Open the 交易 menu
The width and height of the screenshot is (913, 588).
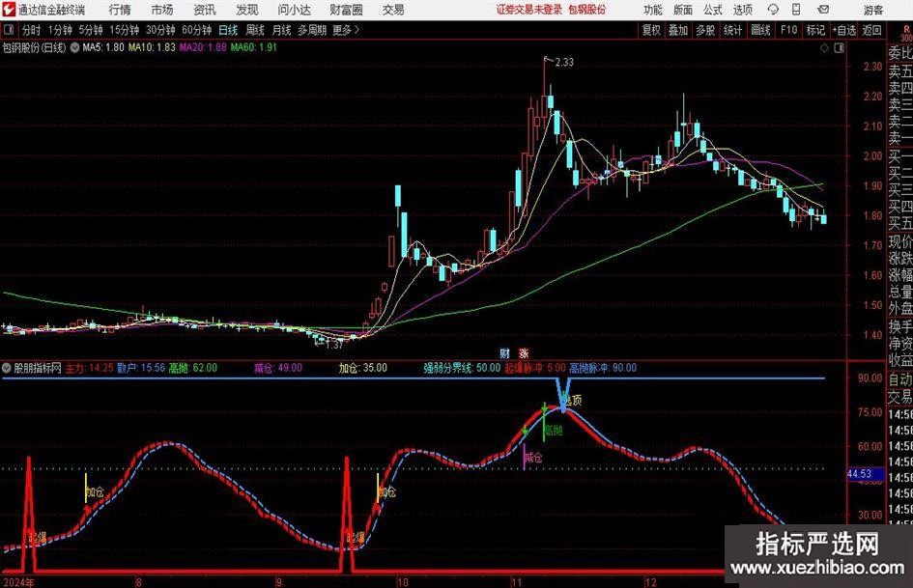[393, 10]
